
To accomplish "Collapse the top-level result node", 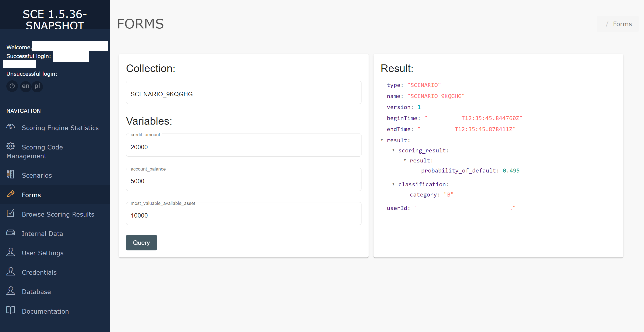I will (x=382, y=140).
